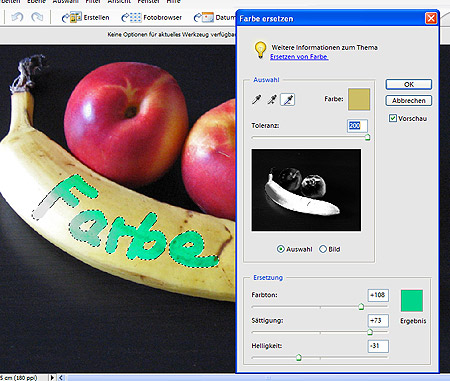Click the black-and-white selection preview thumbnail
The image size is (450, 381).
pos(306,190)
